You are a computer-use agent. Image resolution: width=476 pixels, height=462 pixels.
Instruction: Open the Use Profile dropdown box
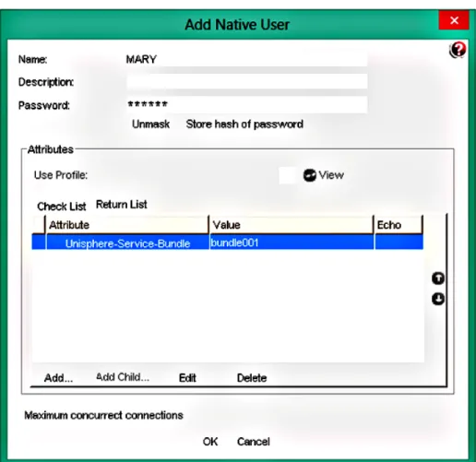coord(287,175)
